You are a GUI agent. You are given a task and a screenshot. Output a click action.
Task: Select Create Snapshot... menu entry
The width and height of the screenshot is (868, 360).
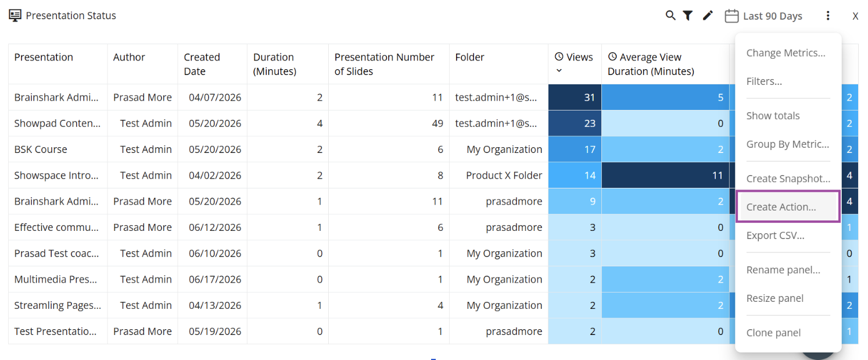pyautogui.click(x=788, y=179)
